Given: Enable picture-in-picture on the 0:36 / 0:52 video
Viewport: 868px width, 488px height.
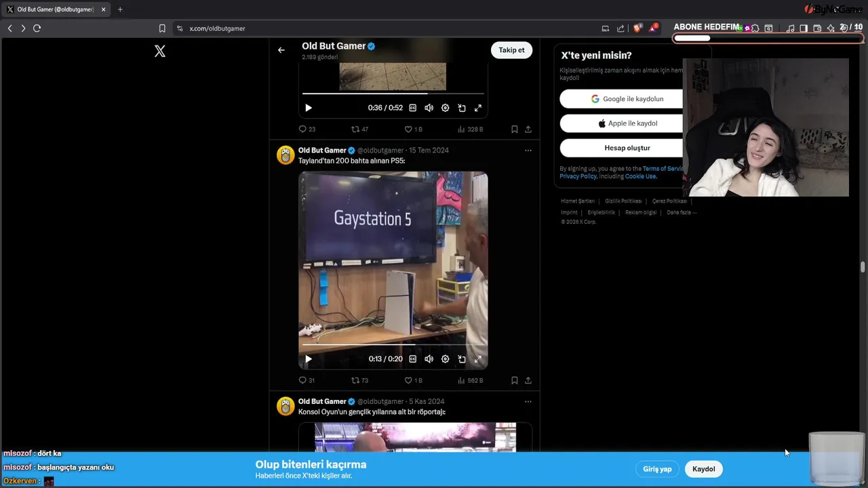Looking at the screenshot, I should tap(462, 108).
